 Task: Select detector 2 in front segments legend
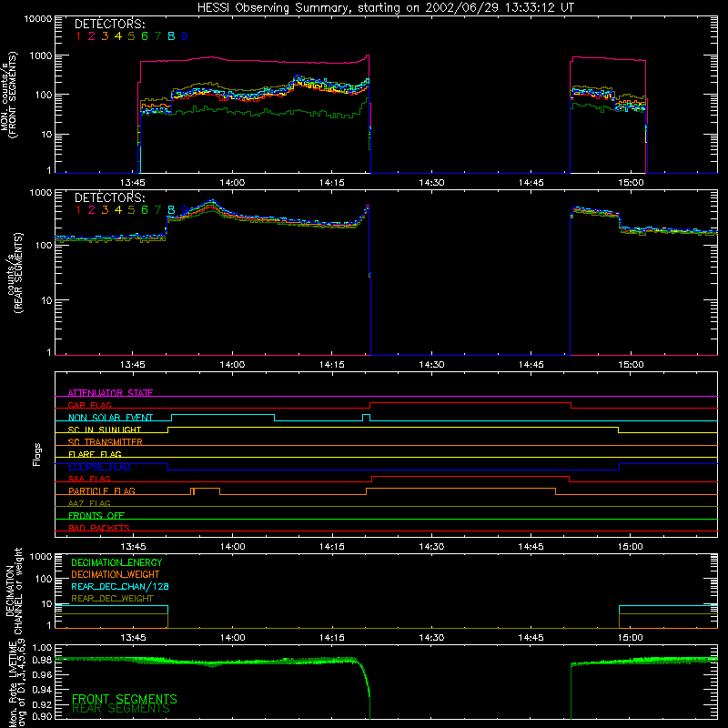tap(92, 36)
